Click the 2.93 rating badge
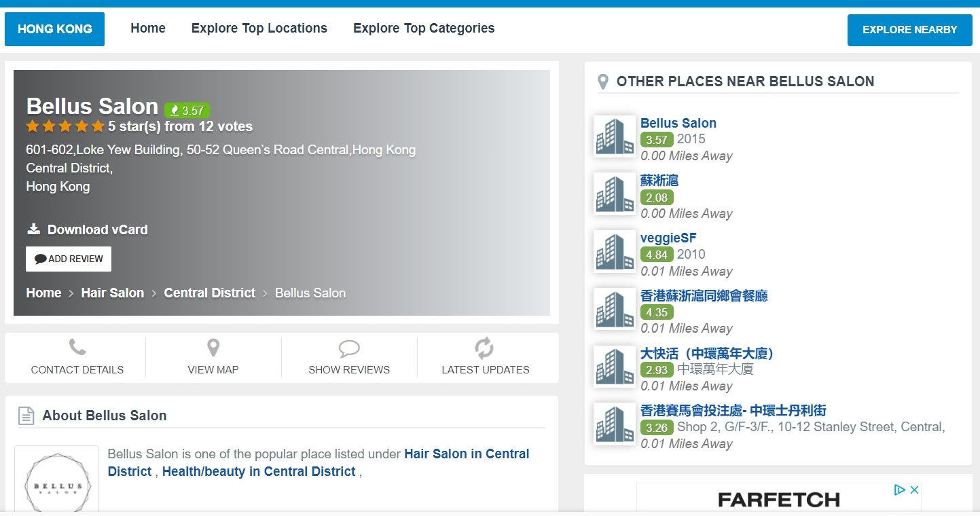 pos(657,370)
